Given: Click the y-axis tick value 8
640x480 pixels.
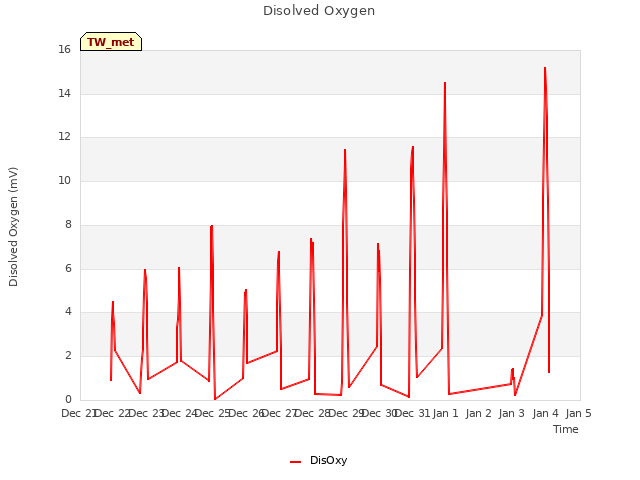Looking at the screenshot, I should pyautogui.click(x=68, y=224).
